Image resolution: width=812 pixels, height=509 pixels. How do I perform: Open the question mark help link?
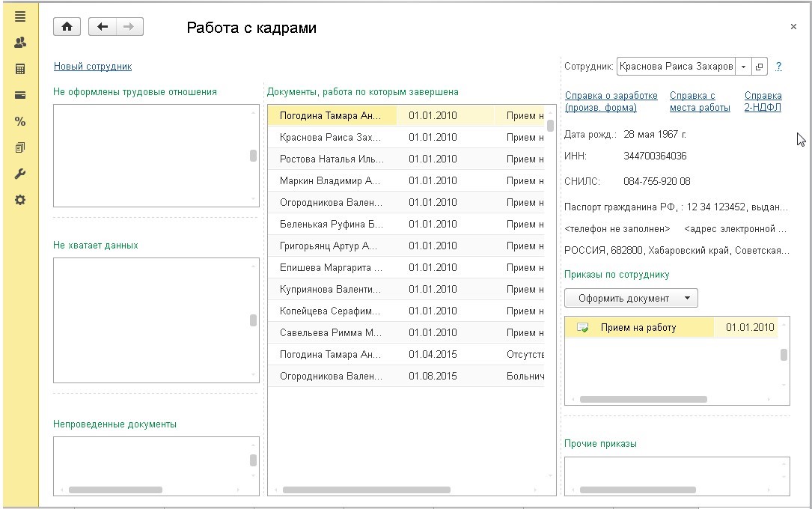778,67
